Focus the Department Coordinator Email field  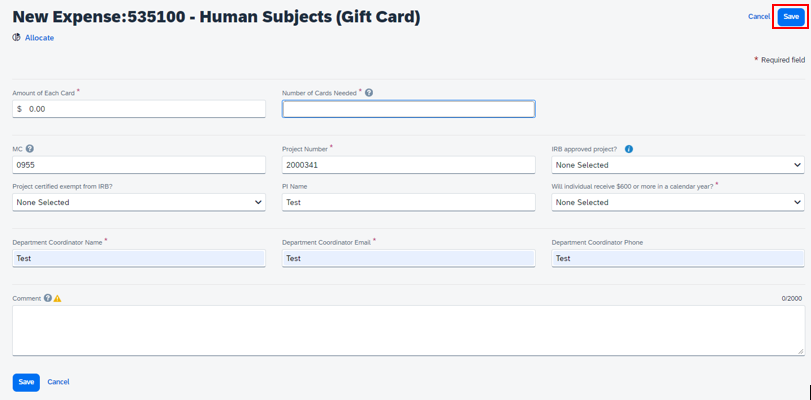tap(408, 258)
